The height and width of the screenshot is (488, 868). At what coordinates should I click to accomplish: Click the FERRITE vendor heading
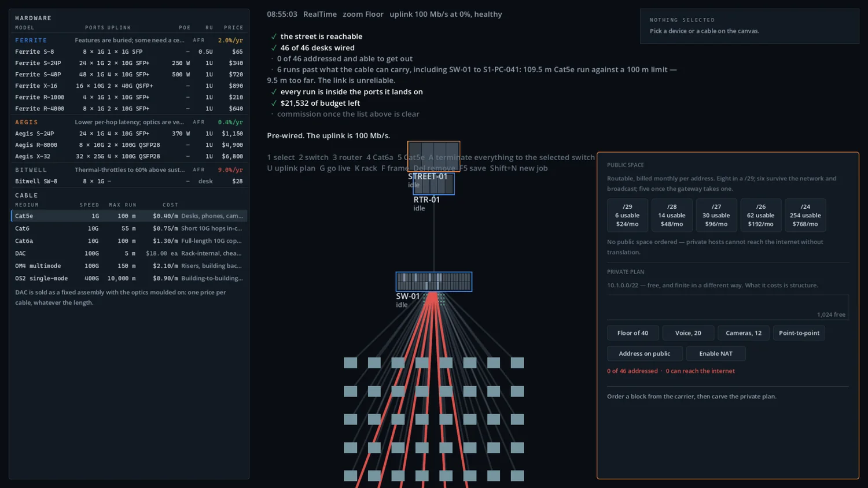(x=31, y=40)
